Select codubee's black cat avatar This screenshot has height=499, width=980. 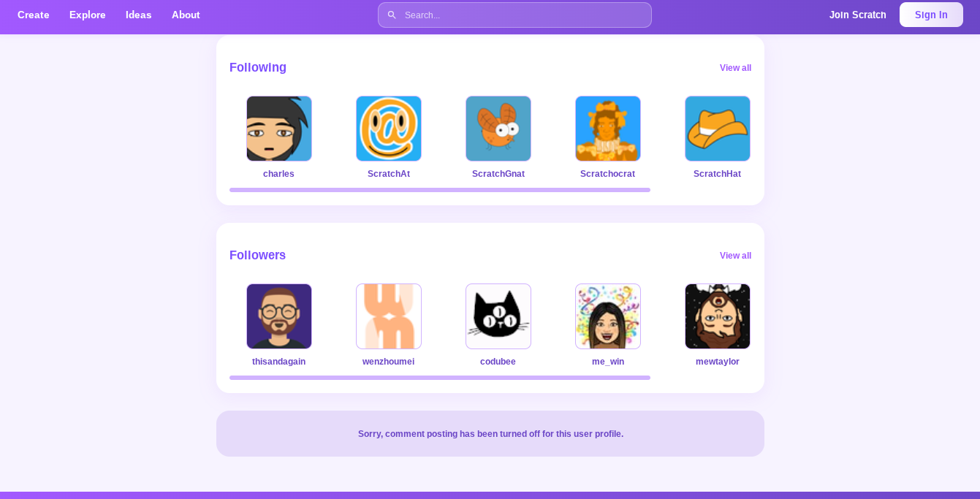498,316
